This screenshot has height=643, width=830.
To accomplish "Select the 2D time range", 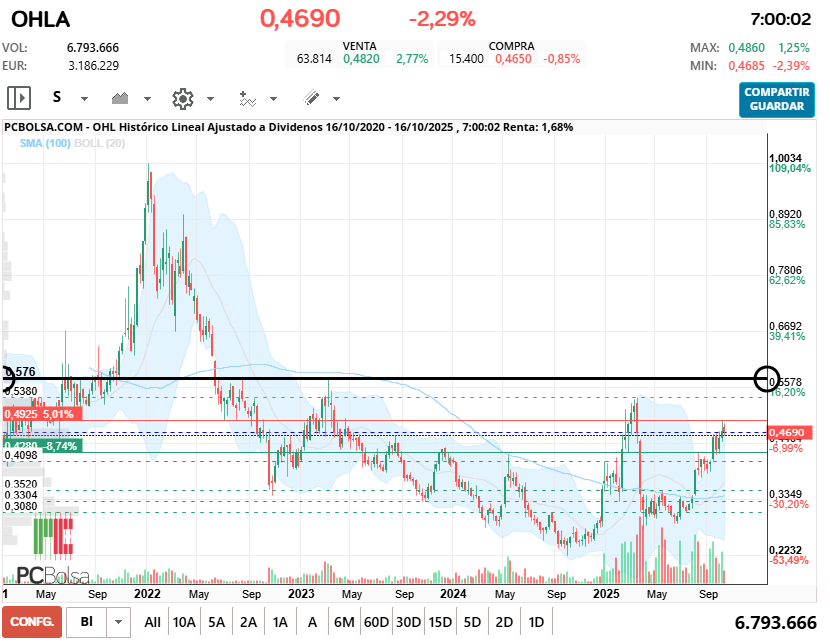I will [x=504, y=622].
